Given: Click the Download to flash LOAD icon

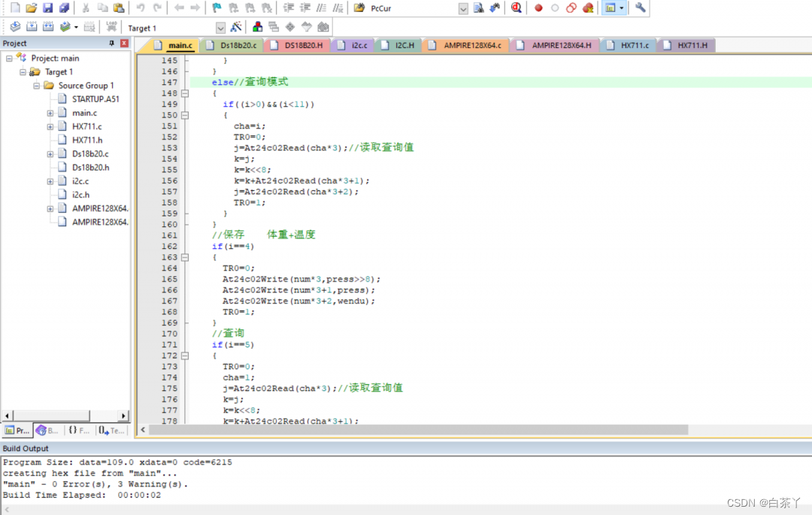Looking at the screenshot, I should (x=111, y=27).
